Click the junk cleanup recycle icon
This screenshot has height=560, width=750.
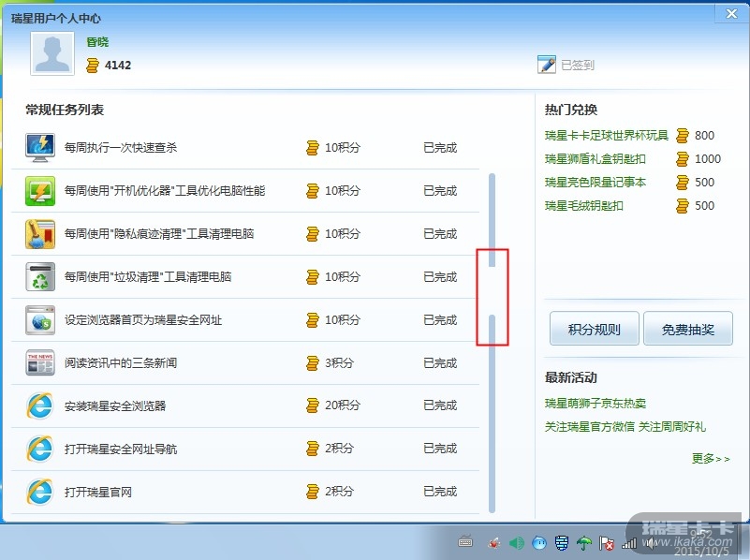click(x=40, y=277)
